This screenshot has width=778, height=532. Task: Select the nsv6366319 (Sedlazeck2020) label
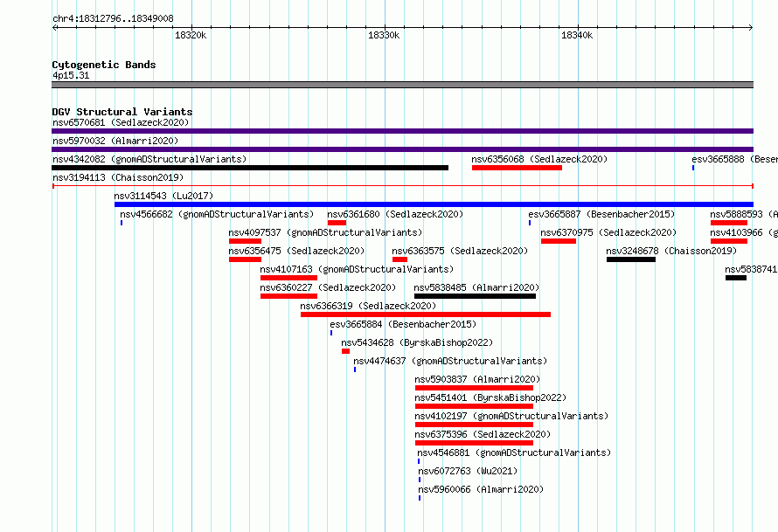[x=368, y=306]
